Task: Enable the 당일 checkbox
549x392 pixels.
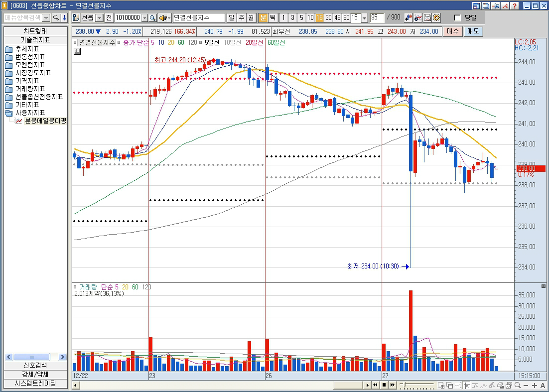Action: [457, 18]
